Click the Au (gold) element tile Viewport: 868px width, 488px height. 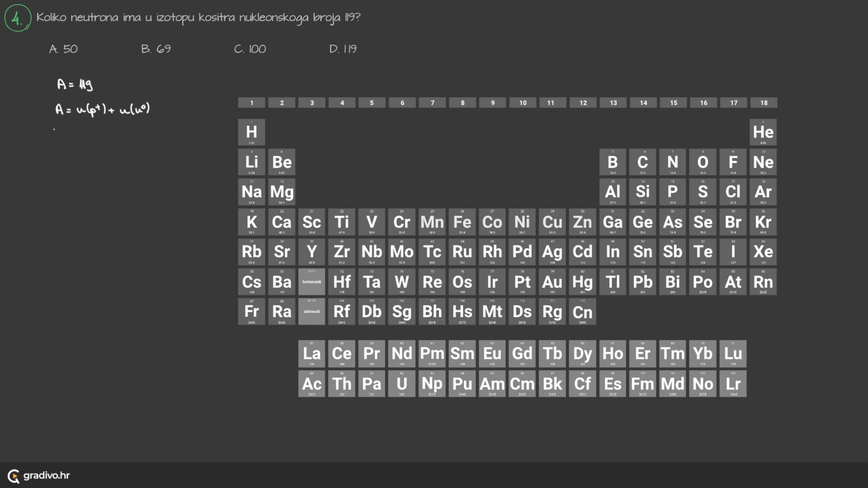[x=552, y=282]
